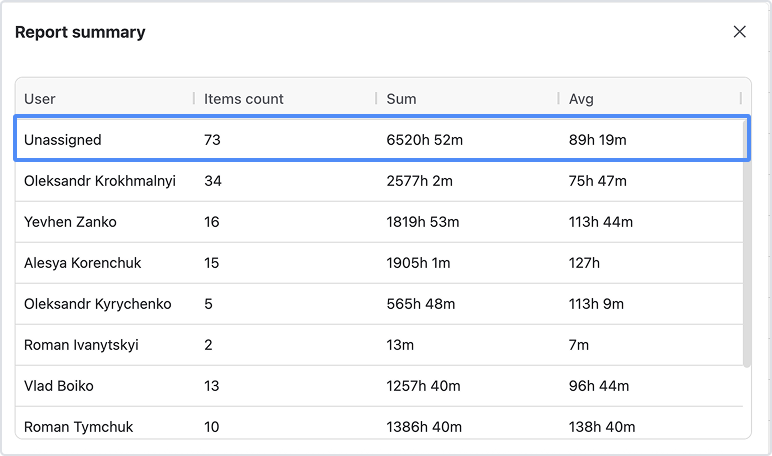Click the Report summary title
Viewport: 772px width, 456px height.
(x=80, y=32)
